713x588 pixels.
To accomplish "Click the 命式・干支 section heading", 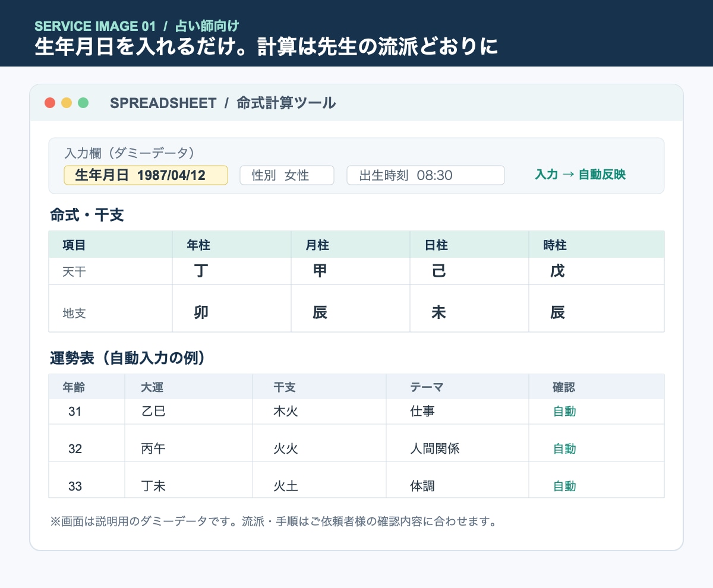I will point(87,216).
